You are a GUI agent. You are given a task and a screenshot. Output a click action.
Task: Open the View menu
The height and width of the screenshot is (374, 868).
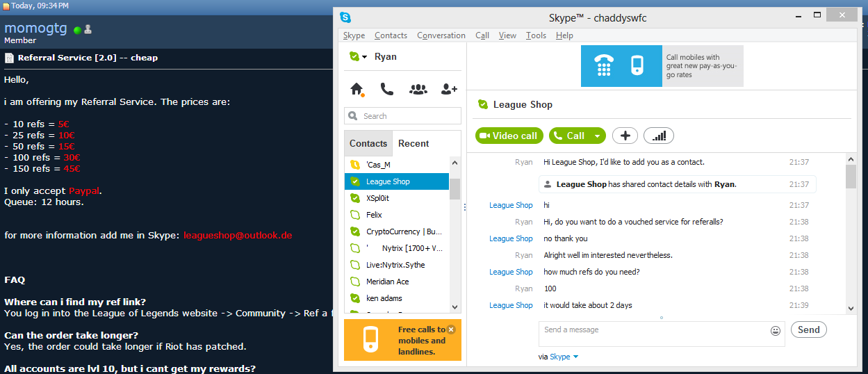tap(507, 35)
